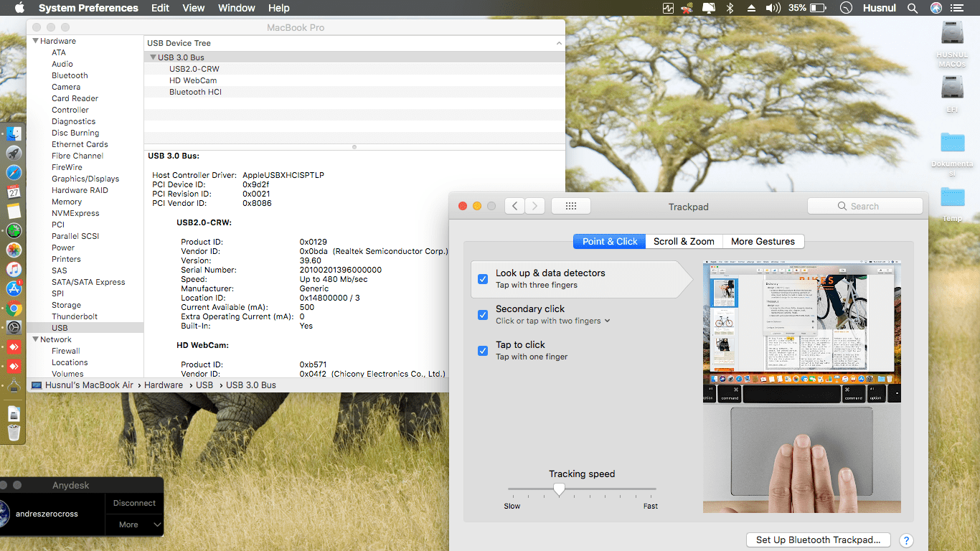Click Trackpad help question mark button

coord(906,540)
